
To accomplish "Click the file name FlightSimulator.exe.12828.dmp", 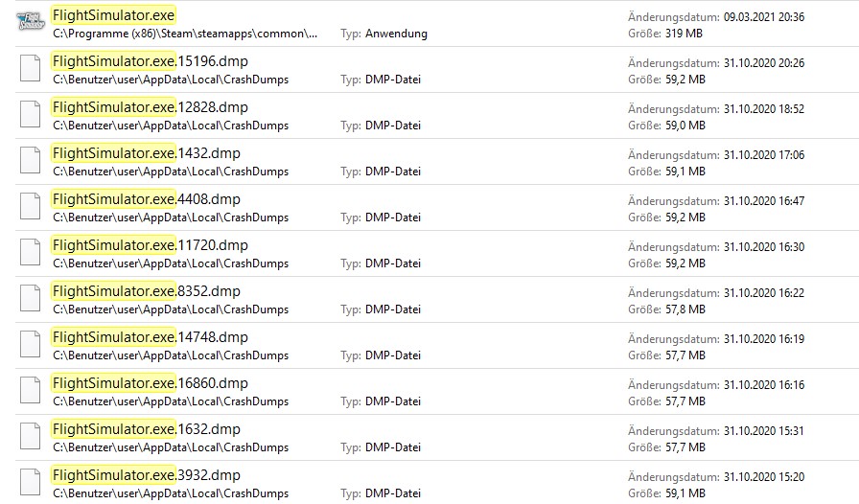I will (x=151, y=107).
